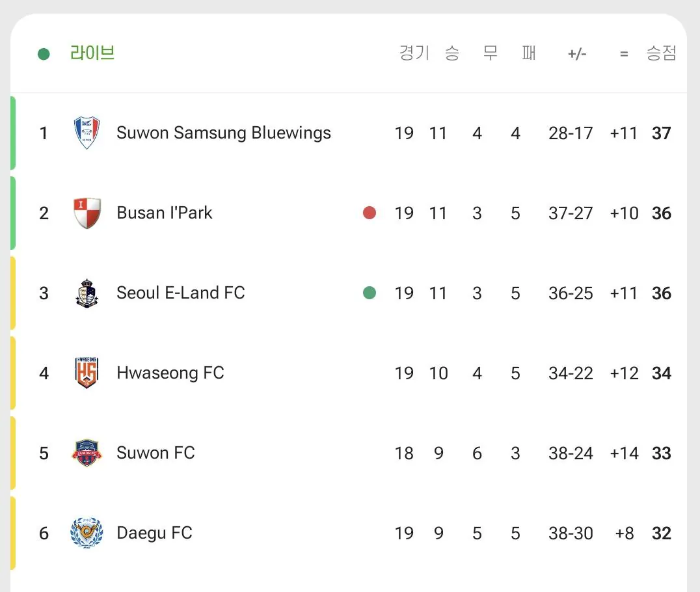Click Busan I'Park's red live indicator dot
This screenshot has width=700, height=592.
[370, 213]
